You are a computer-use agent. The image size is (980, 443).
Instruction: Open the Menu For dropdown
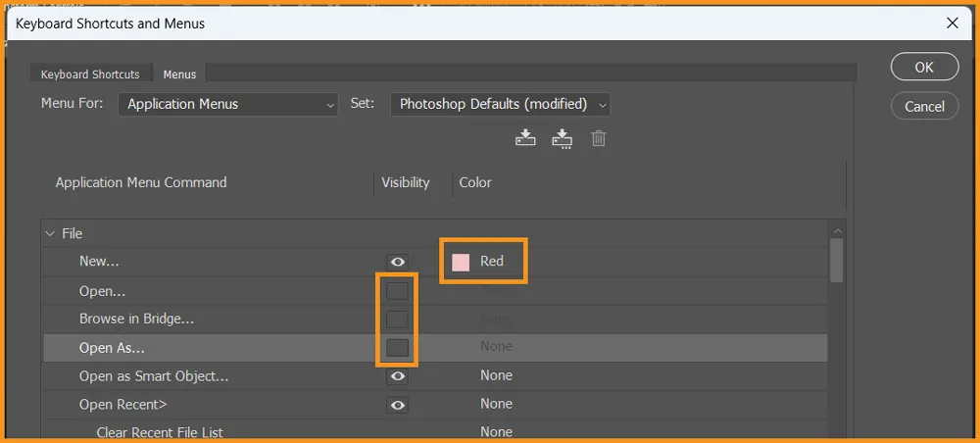[x=228, y=104]
